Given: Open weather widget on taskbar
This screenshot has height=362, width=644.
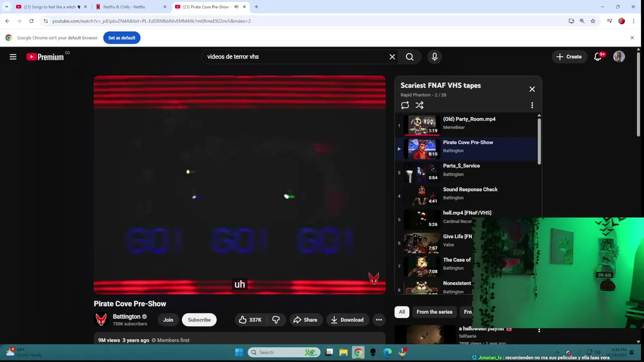Looking at the screenshot, I should tap(23, 352).
